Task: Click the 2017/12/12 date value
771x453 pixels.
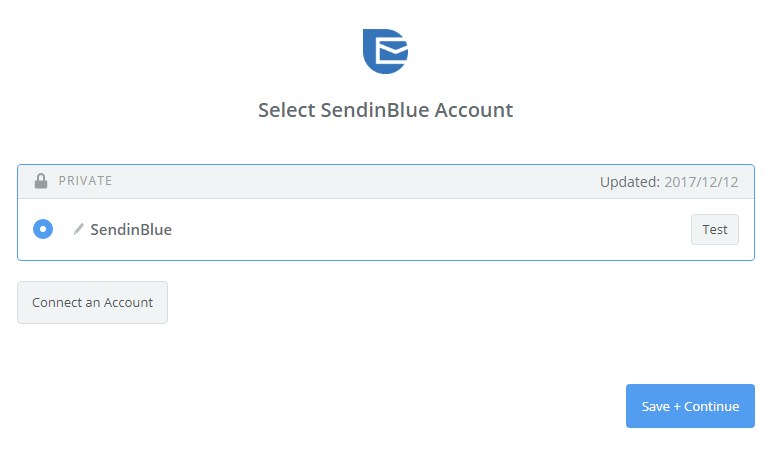Action: (x=701, y=182)
